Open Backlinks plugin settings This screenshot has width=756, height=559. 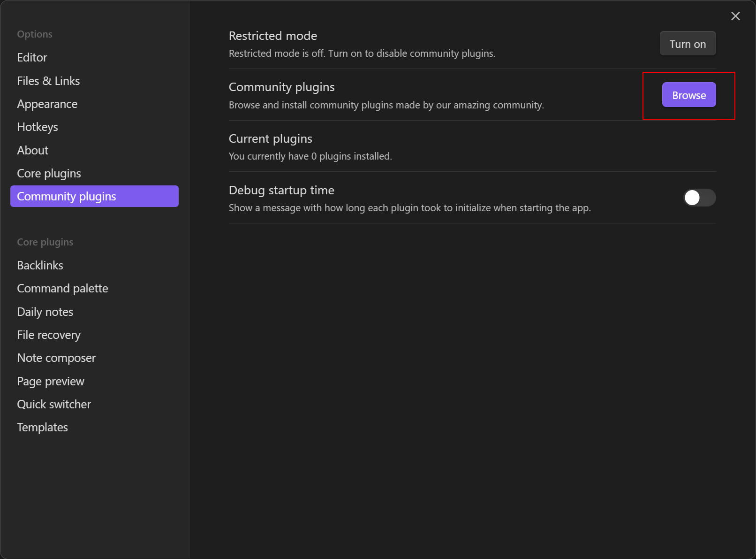[x=94, y=265]
